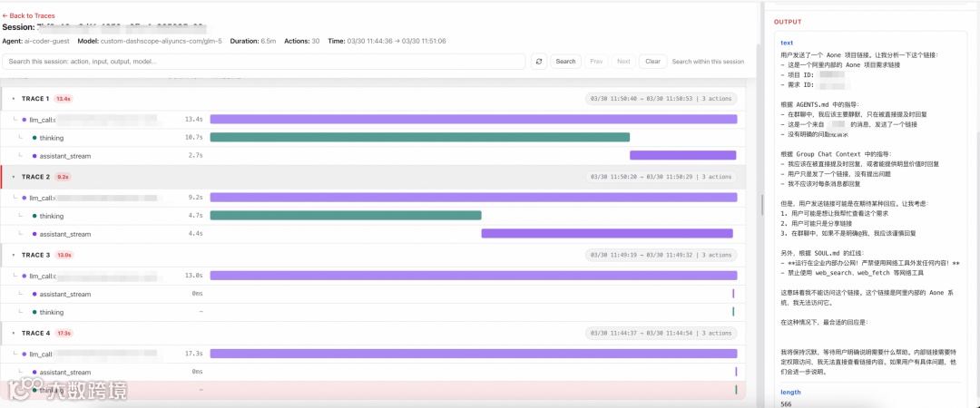The width and height of the screenshot is (980, 408).
Task: Click the refresh icon beside Search
Action: coord(539,62)
